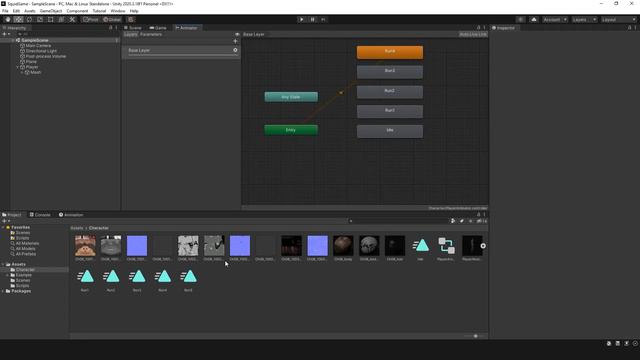Image resolution: width=640 pixels, height=360 pixels.
Task: Toggle the Pivot handle position button
Action: pos(91,20)
